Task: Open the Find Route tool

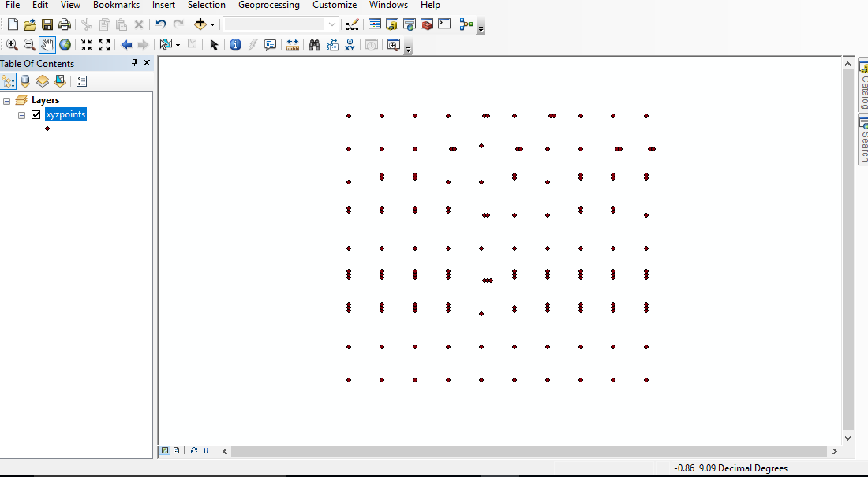Action: (332, 45)
